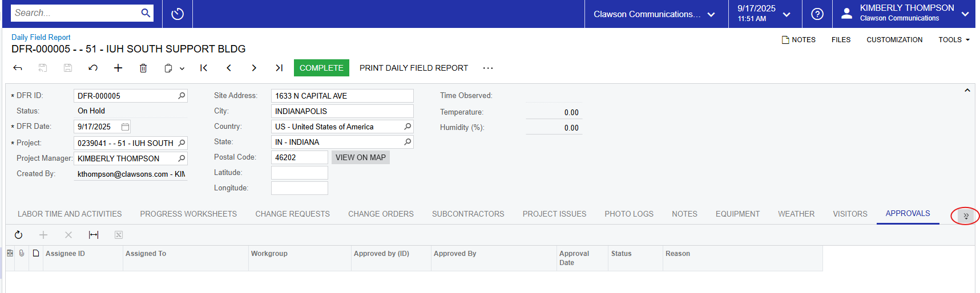Open the DFR Date calendar picker
The image size is (980, 293).
click(x=125, y=127)
